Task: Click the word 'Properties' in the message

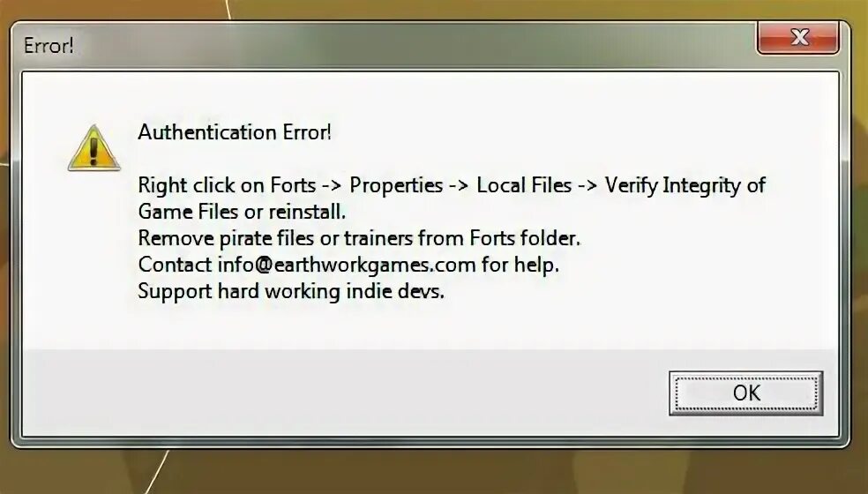Action: point(396,185)
